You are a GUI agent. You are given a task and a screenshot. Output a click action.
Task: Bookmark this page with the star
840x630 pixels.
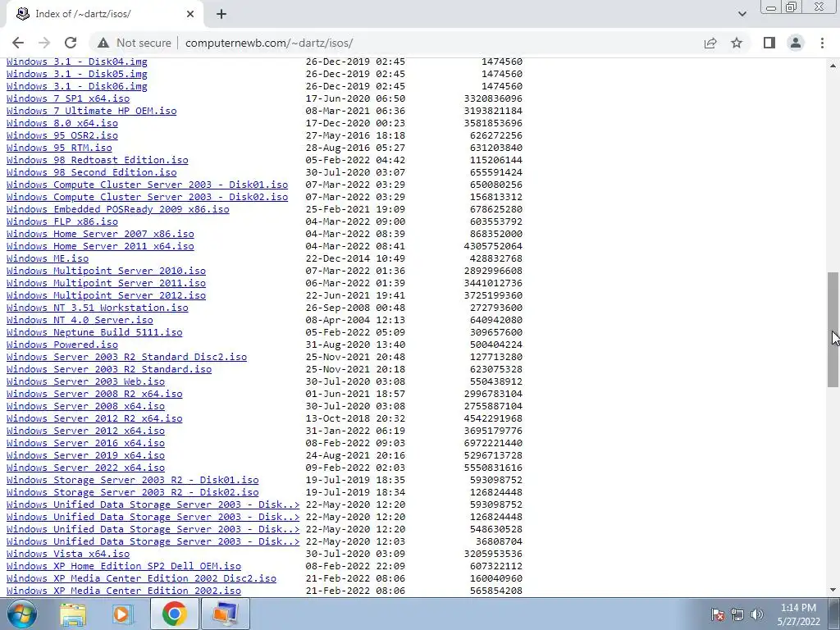[x=737, y=43]
